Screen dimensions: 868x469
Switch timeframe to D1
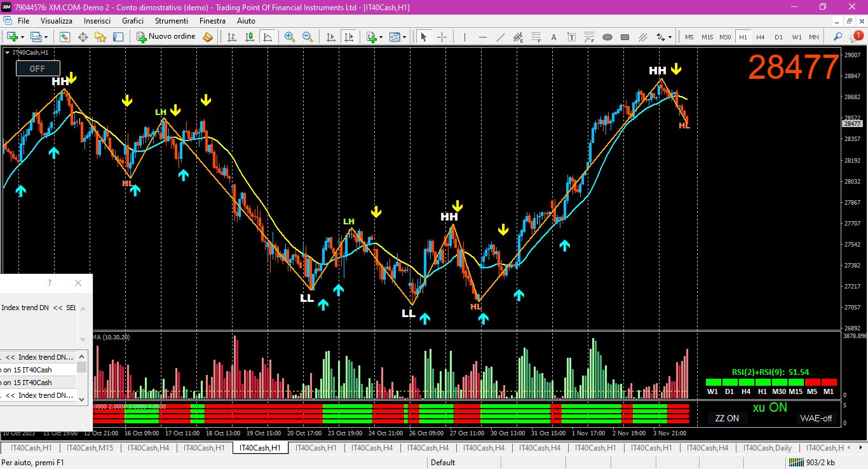click(x=778, y=37)
